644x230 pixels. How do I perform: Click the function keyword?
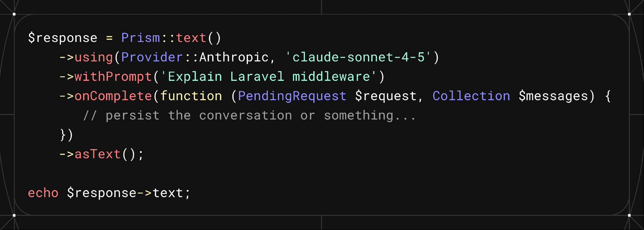pyautogui.click(x=191, y=96)
